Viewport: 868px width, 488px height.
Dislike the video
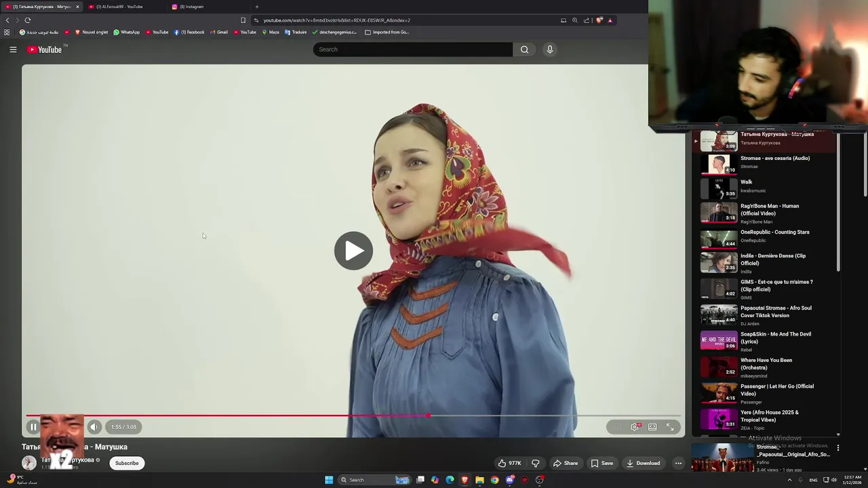pyautogui.click(x=535, y=464)
